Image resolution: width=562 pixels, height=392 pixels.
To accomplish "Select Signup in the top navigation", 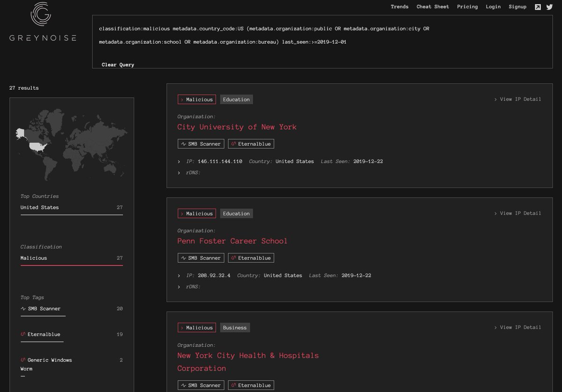I will [x=518, y=7].
